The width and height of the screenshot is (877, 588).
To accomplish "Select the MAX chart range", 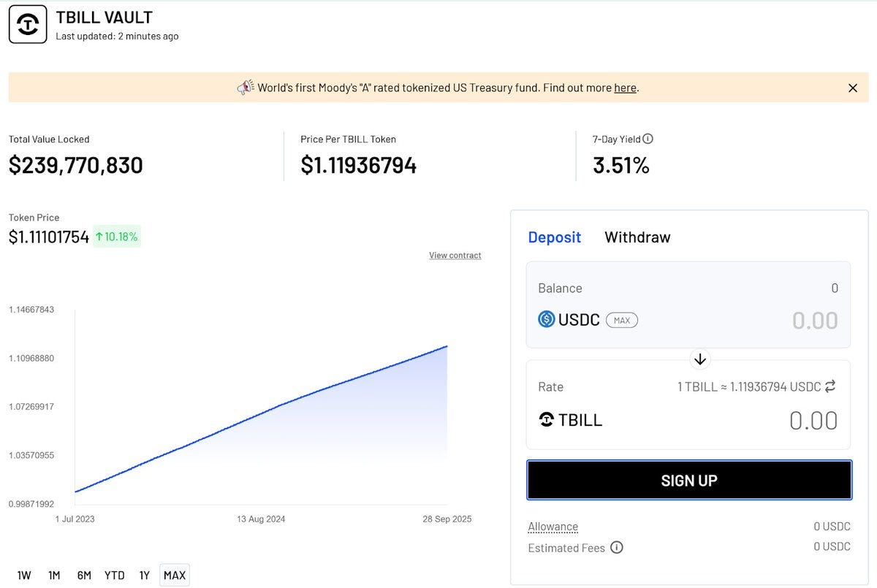I will point(175,575).
